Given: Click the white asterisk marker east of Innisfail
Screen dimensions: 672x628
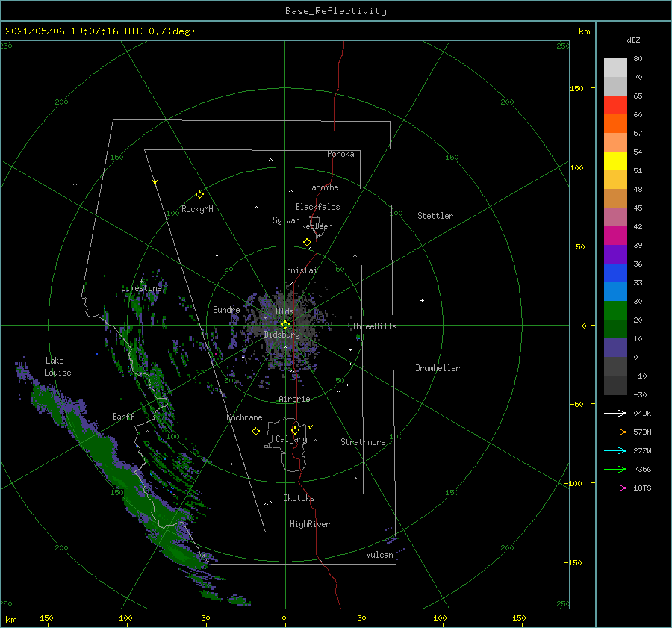Looking at the screenshot, I should pos(355,256).
